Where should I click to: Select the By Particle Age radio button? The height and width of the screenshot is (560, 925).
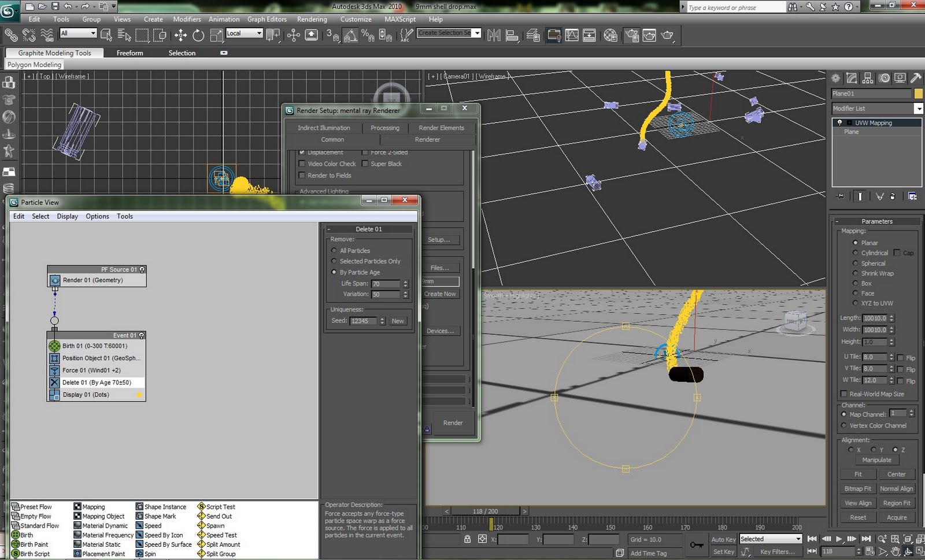pos(334,272)
